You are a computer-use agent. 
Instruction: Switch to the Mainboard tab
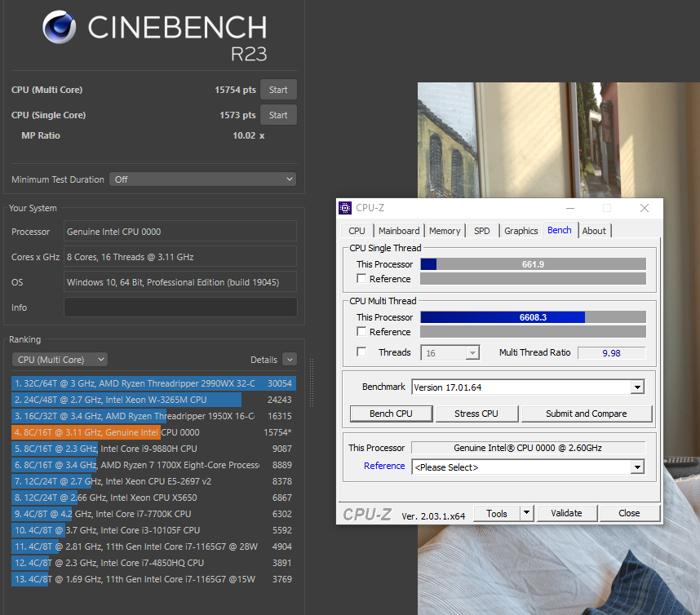point(399,231)
